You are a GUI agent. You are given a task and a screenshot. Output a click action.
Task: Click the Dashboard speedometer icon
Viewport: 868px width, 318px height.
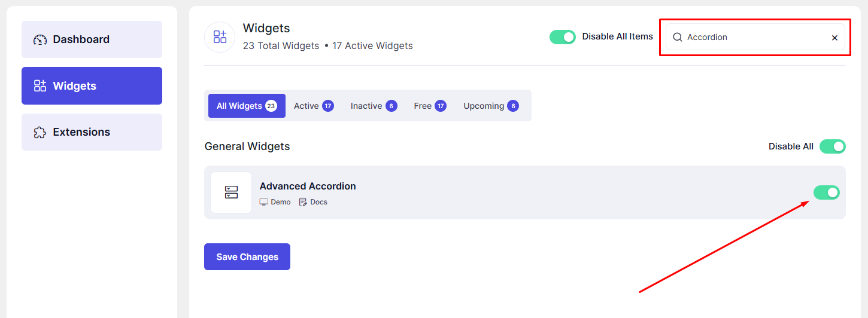point(40,40)
